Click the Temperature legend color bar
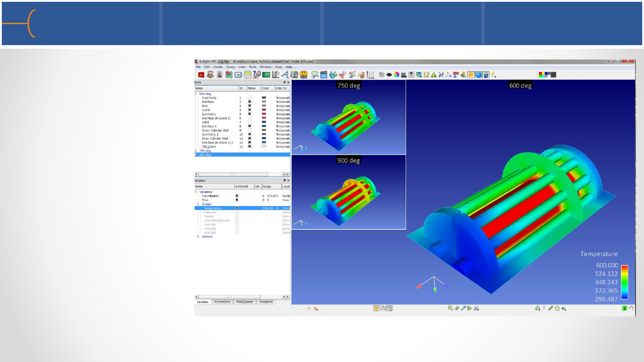This screenshot has width=644, height=362. click(x=625, y=282)
